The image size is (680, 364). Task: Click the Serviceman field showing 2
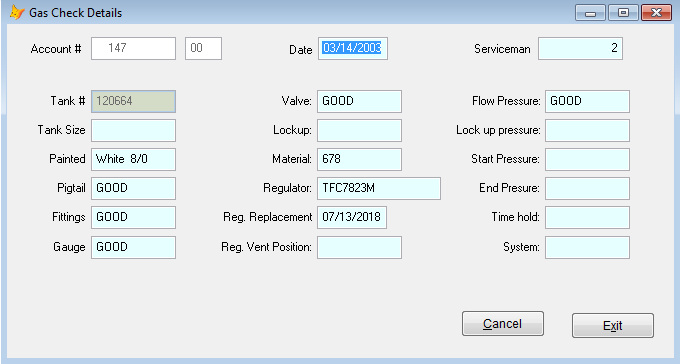pyautogui.click(x=580, y=48)
